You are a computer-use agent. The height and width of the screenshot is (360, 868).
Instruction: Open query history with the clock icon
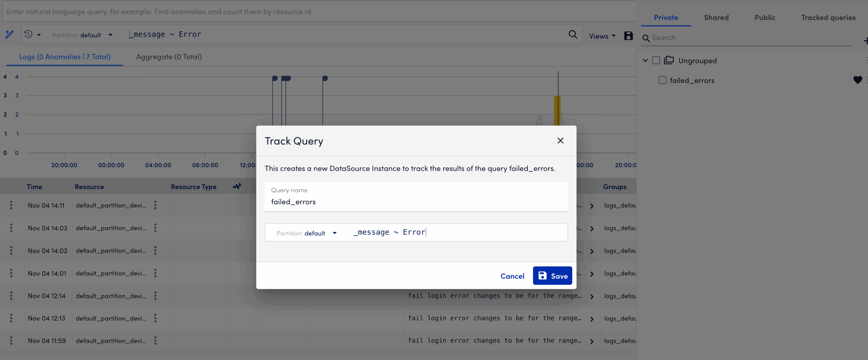tap(28, 34)
